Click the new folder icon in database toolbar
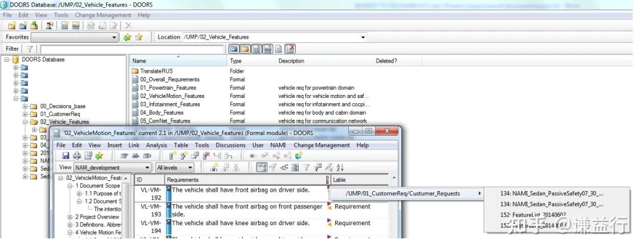 [x=13, y=26]
